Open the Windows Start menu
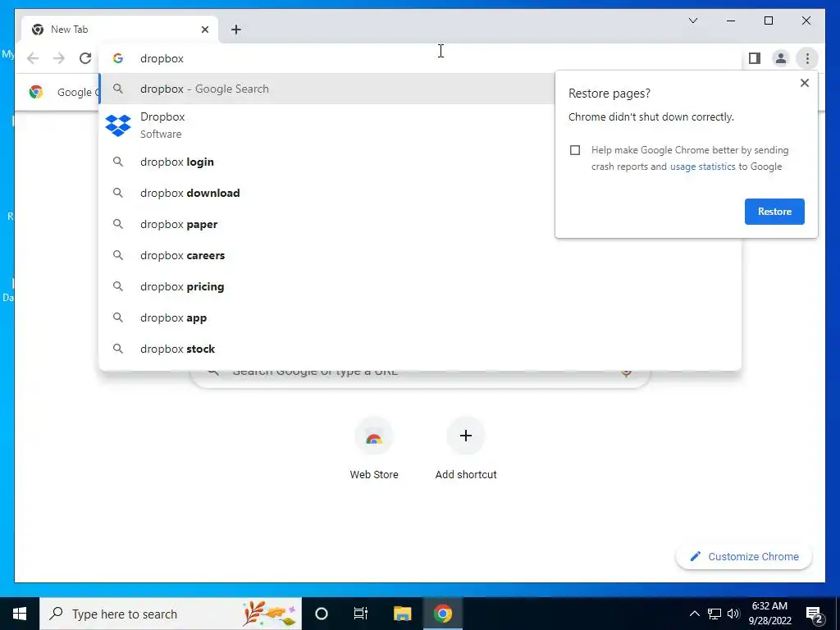840x630 pixels. (x=20, y=614)
